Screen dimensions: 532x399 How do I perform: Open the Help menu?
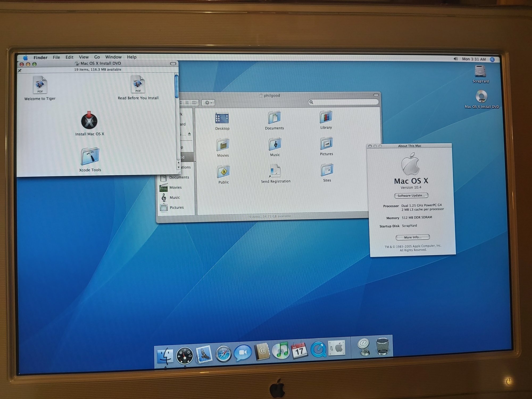132,57
